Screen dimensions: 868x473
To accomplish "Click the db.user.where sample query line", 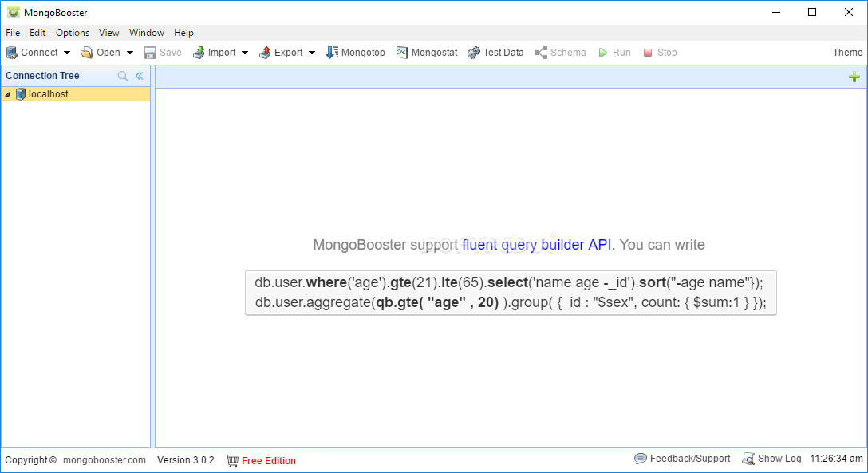I will tap(509, 282).
